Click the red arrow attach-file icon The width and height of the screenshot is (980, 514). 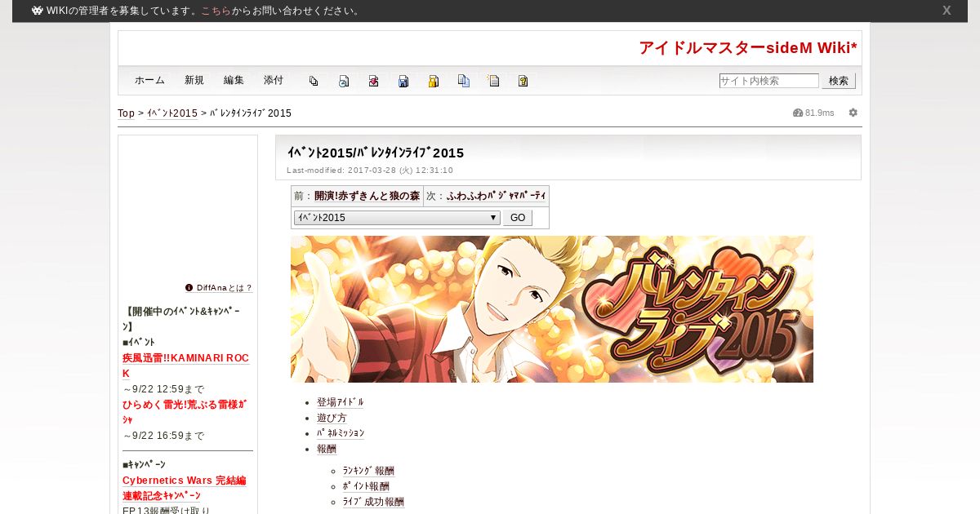(x=373, y=81)
